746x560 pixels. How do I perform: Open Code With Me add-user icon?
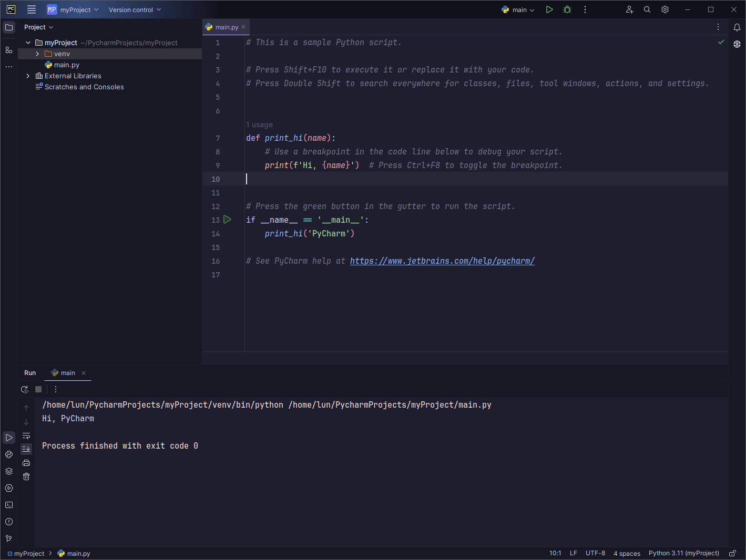(629, 9)
